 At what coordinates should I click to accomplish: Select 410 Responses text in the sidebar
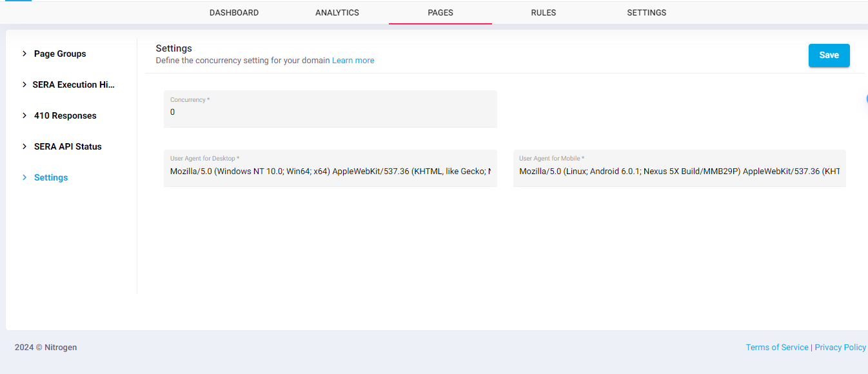[x=65, y=116]
